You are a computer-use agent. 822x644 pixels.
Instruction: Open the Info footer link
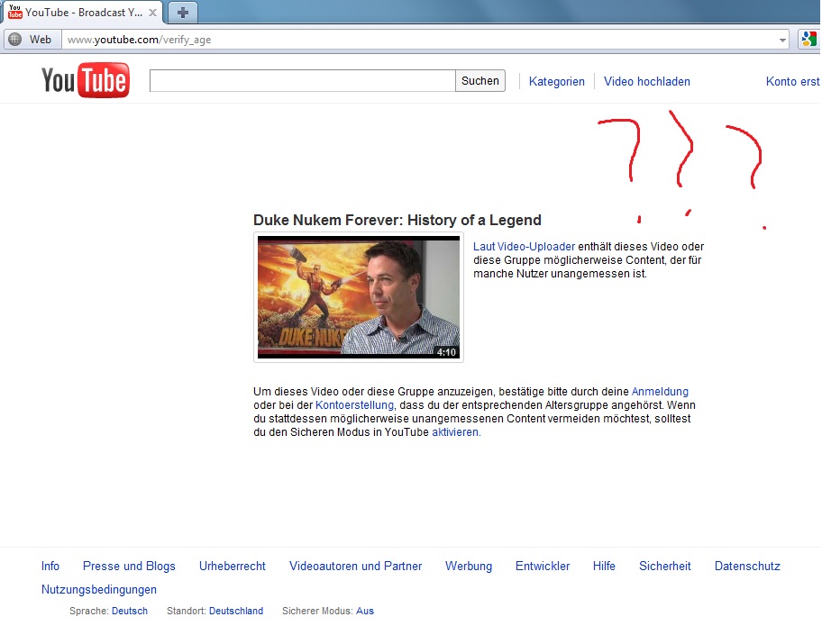click(x=50, y=566)
